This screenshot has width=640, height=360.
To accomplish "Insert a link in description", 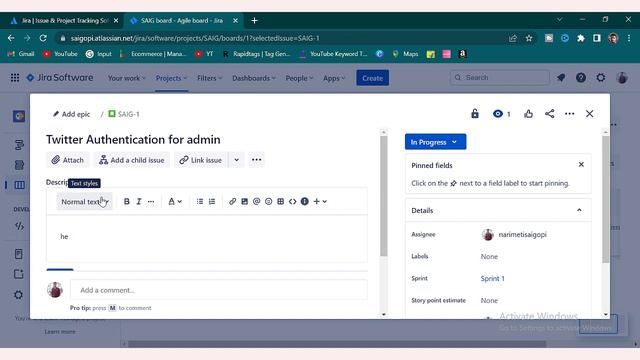I will tap(232, 201).
